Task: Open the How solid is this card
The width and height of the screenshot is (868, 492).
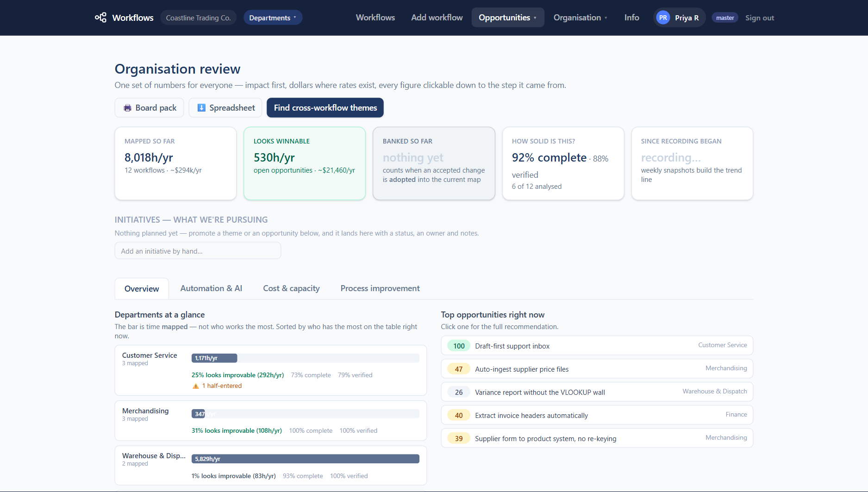Action: click(563, 163)
